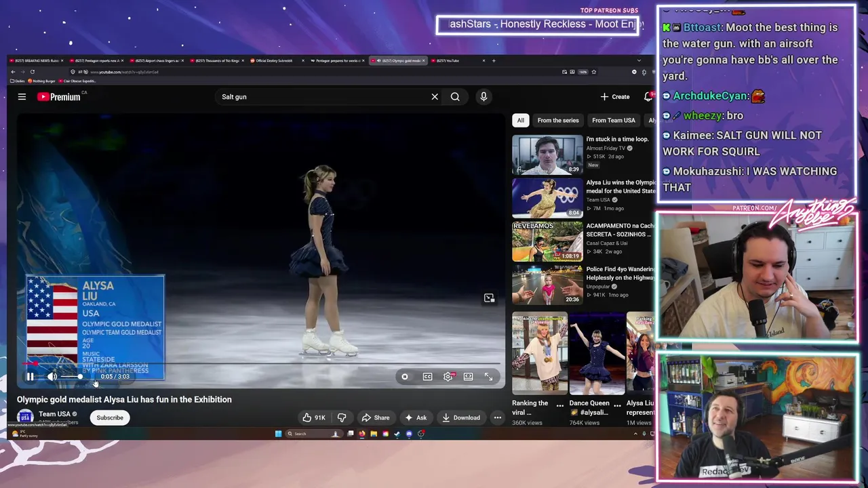This screenshot has height=488, width=868.
Task: Clear the Salt gun search text
Action: 435,97
